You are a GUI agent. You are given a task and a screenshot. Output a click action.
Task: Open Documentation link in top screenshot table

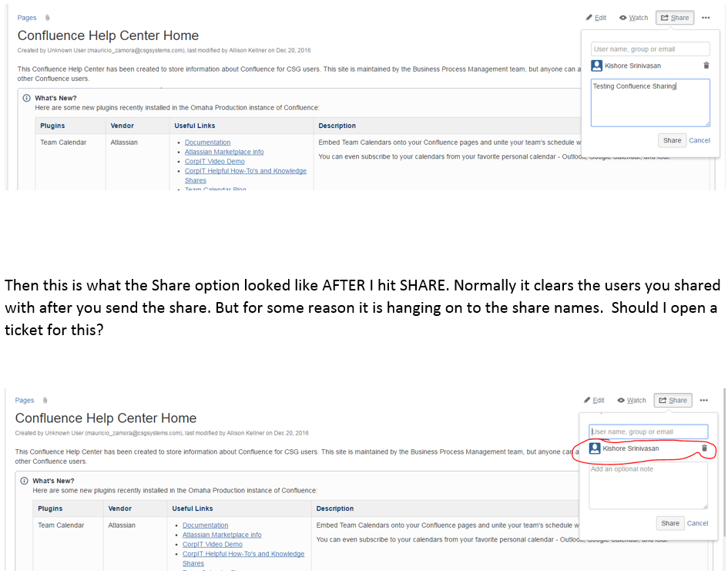tap(207, 142)
